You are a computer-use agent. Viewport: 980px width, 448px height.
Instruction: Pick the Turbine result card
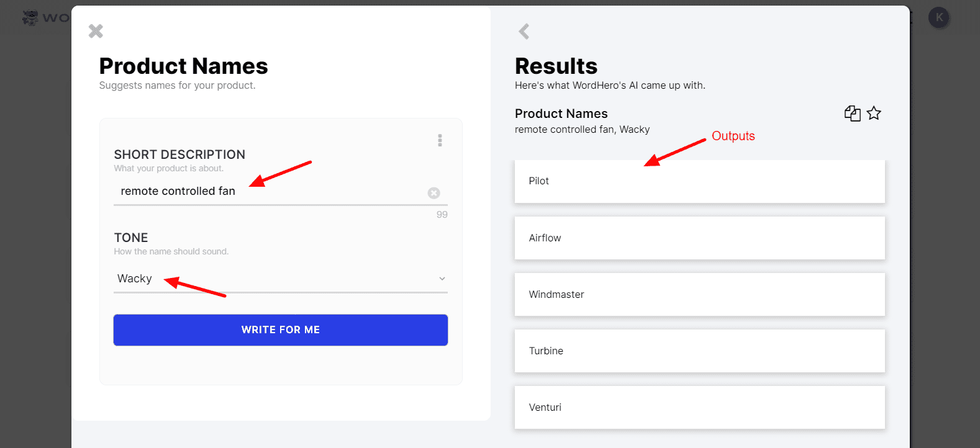pyautogui.click(x=699, y=351)
